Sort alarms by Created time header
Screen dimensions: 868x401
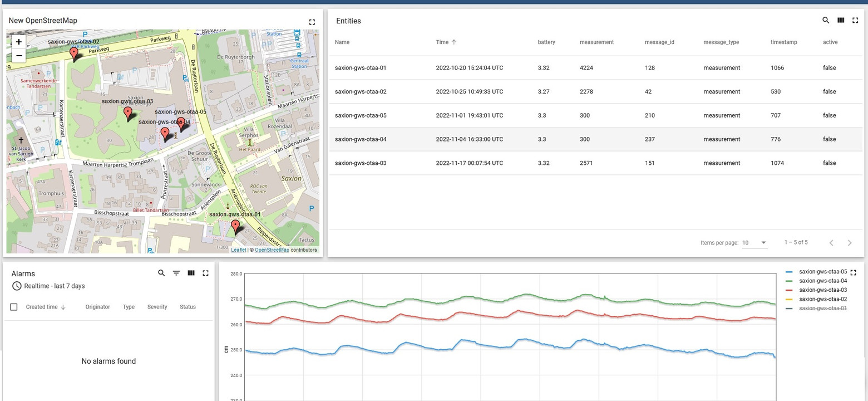coord(42,307)
